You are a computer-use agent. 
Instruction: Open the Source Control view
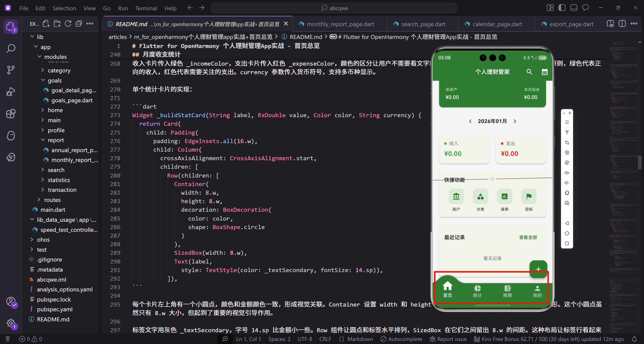(11, 70)
